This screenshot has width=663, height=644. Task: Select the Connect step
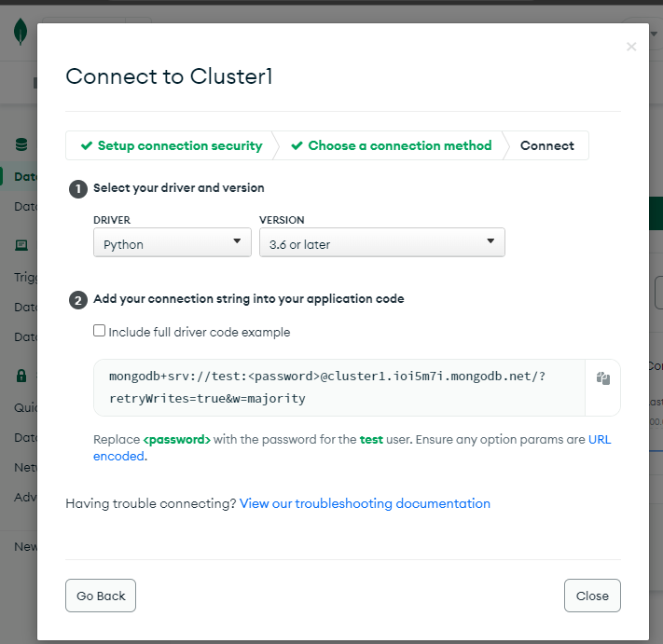546,145
